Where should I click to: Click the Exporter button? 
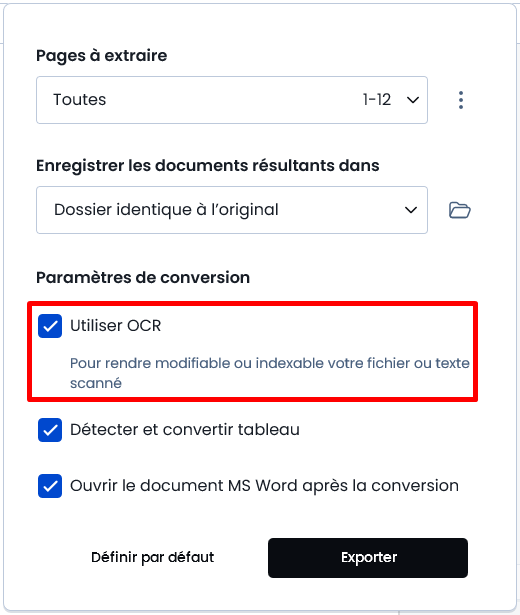click(x=368, y=558)
